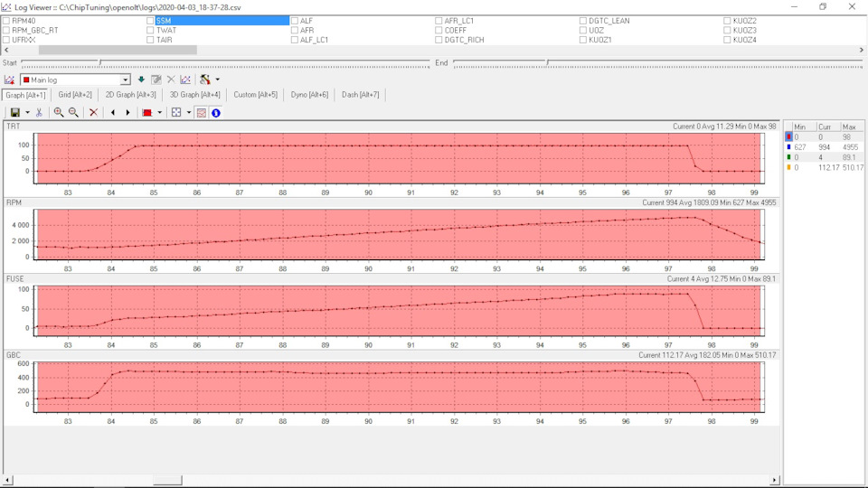Viewport: 868px width, 488px height.
Task: Click the blue RPM series color marker
Action: point(788,147)
